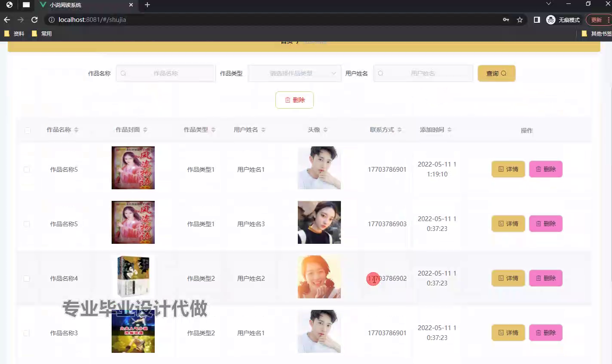Viewport: 612px width, 364px height.
Task: Open 作品名称3 book cover image
Action: point(133,331)
